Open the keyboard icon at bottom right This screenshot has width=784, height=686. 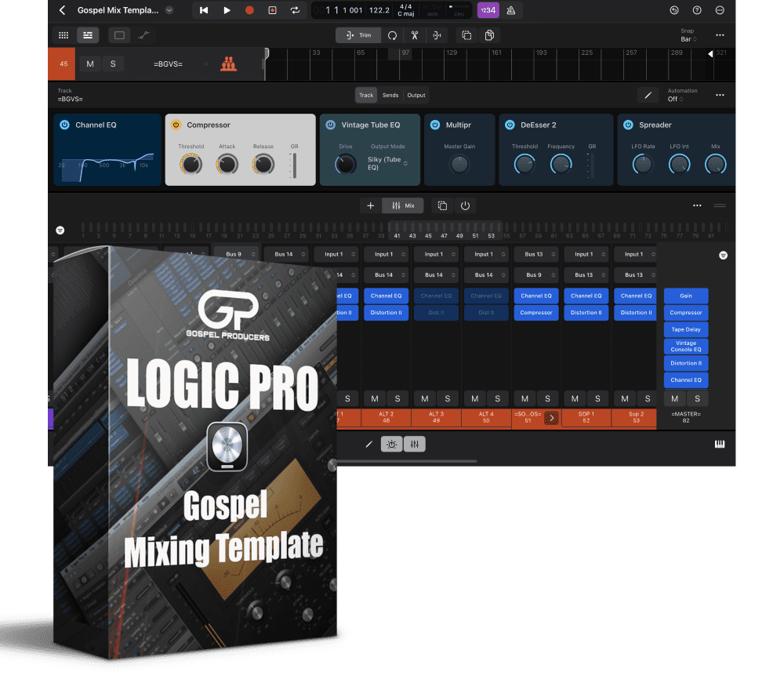click(x=719, y=445)
